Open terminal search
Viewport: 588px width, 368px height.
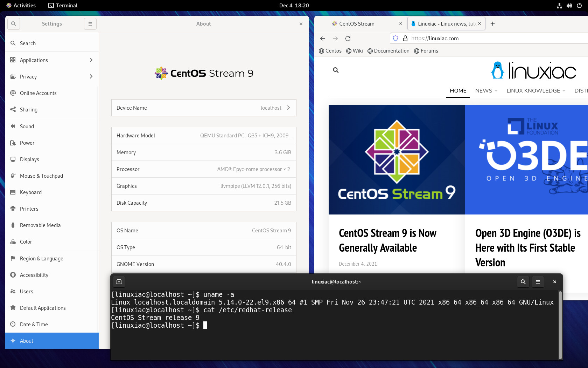coord(523,281)
